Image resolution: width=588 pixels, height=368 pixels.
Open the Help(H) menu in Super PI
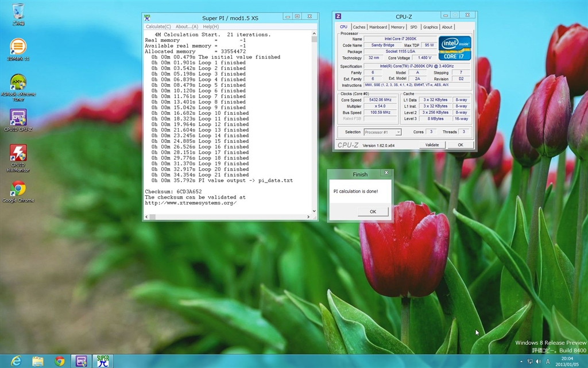click(x=211, y=26)
